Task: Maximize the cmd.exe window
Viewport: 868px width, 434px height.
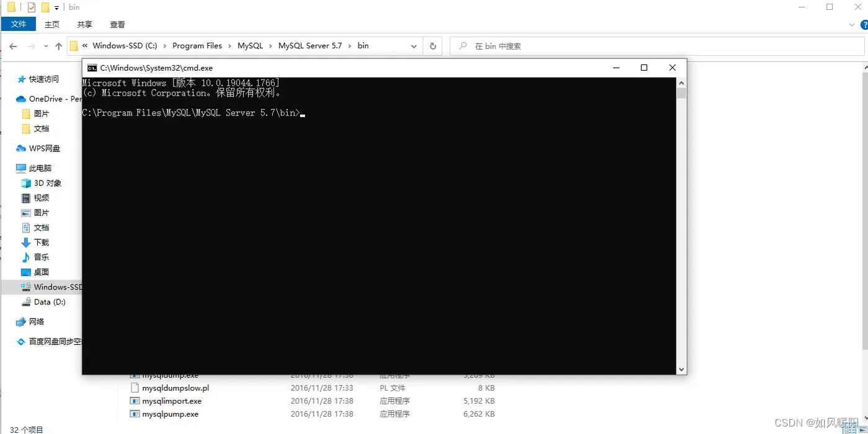Action: coord(644,68)
